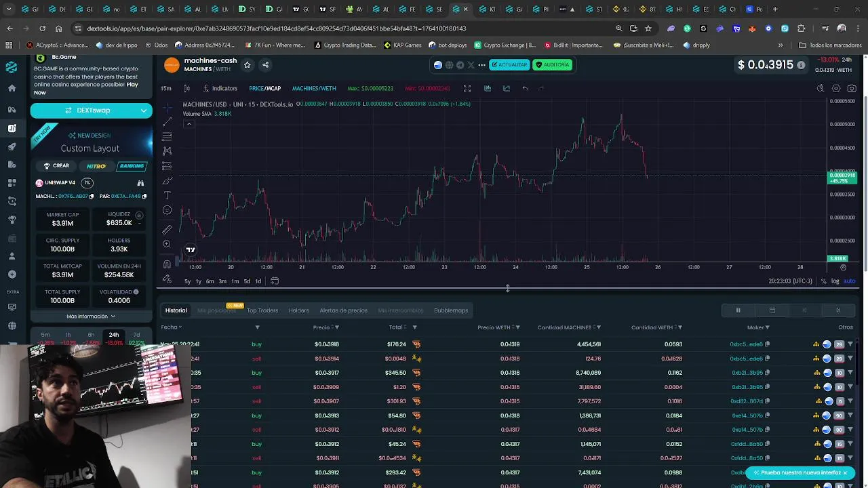The width and height of the screenshot is (868, 488).
Task: Filter trades by Total column
Action: [x=414, y=327]
